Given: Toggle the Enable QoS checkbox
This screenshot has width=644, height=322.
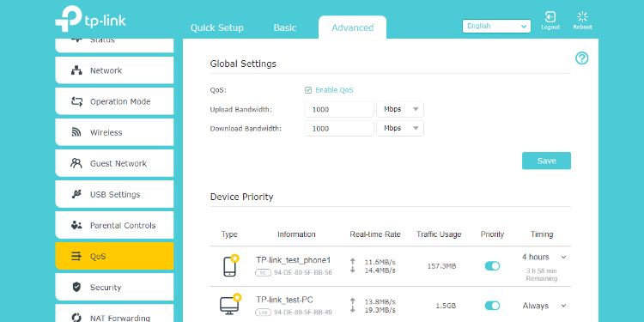Looking at the screenshot, I should pyautogui.click(x=308, y=90).
